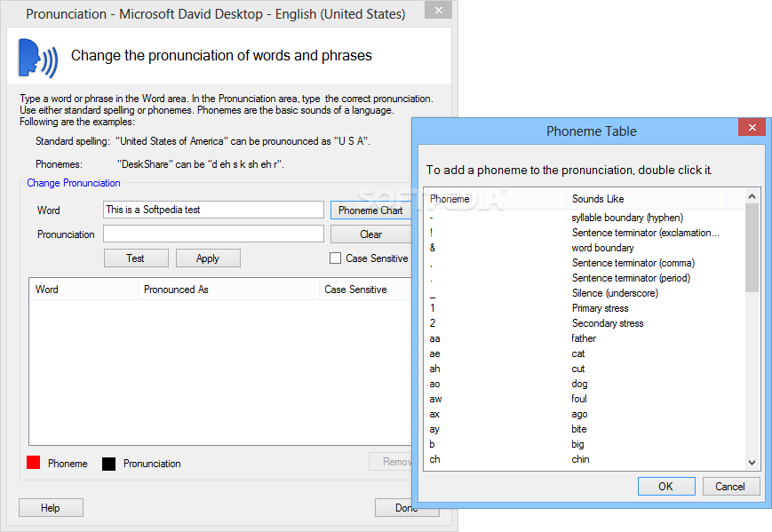This screenshot has width=772, height=532.
Task: Click the Word input field
Action: pos(213,210)
